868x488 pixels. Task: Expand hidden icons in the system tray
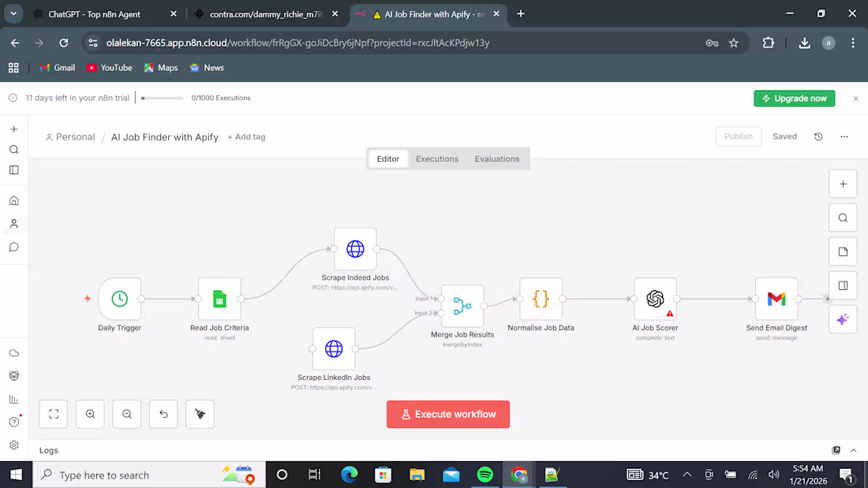point(687,475)
